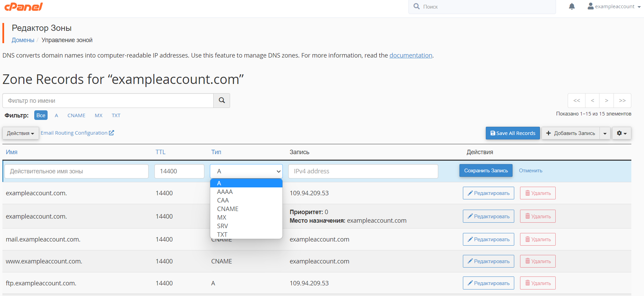Go to the next page of records

(606, 101)
